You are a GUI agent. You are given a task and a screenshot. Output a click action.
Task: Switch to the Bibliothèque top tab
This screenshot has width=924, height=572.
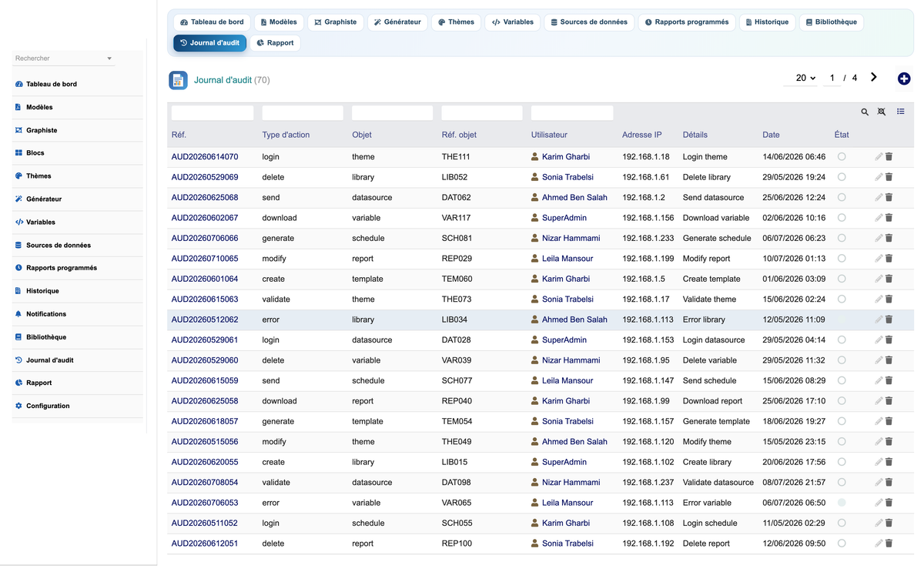tap(832, 22)
